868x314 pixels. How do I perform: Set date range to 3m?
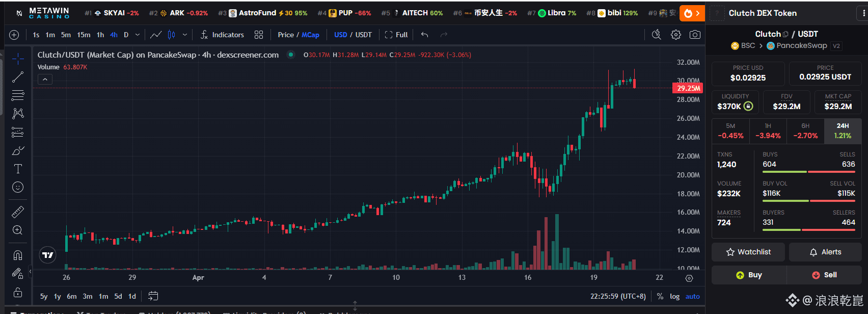tap(88, 296)
